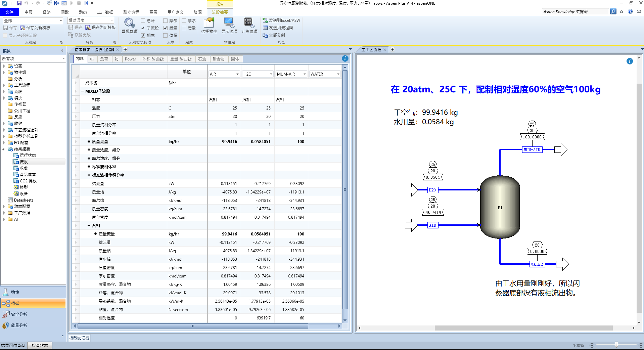Select the WATER stream label on flowsheet
The image size is (644, 350).
coord(537,264)
